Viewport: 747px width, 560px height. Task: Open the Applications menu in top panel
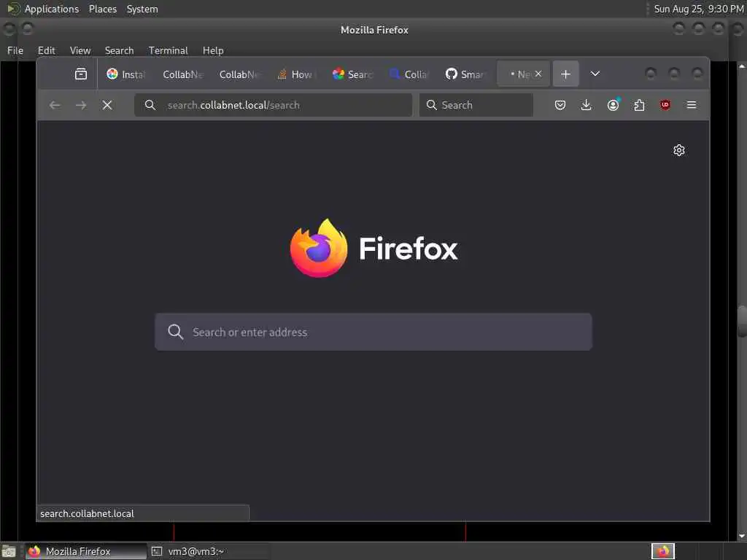point(52,9)
